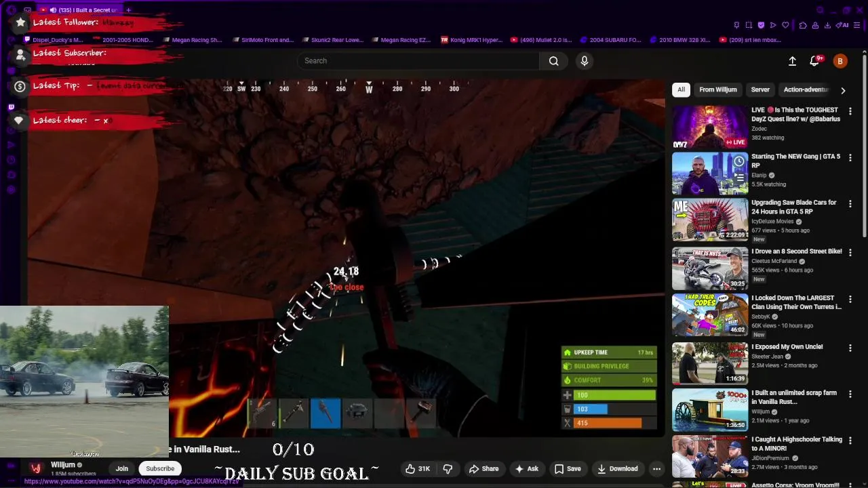
Task: Open the (496) Mullet 2.0 bookmark
Action: coord(541,40)
